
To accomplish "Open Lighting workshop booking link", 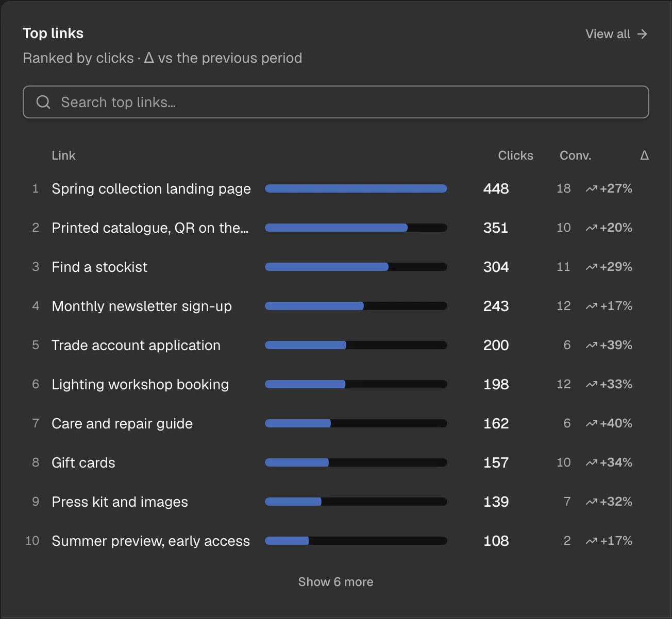I will coord(140,385).
